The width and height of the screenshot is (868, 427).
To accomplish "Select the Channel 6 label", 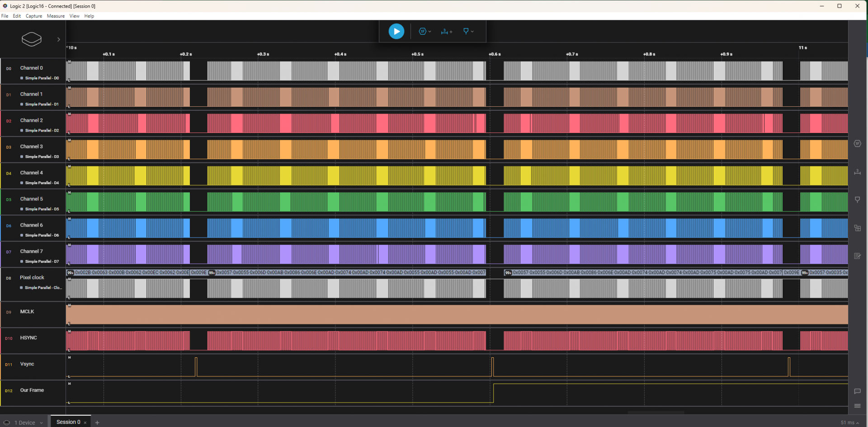I will tap(32, 225).
